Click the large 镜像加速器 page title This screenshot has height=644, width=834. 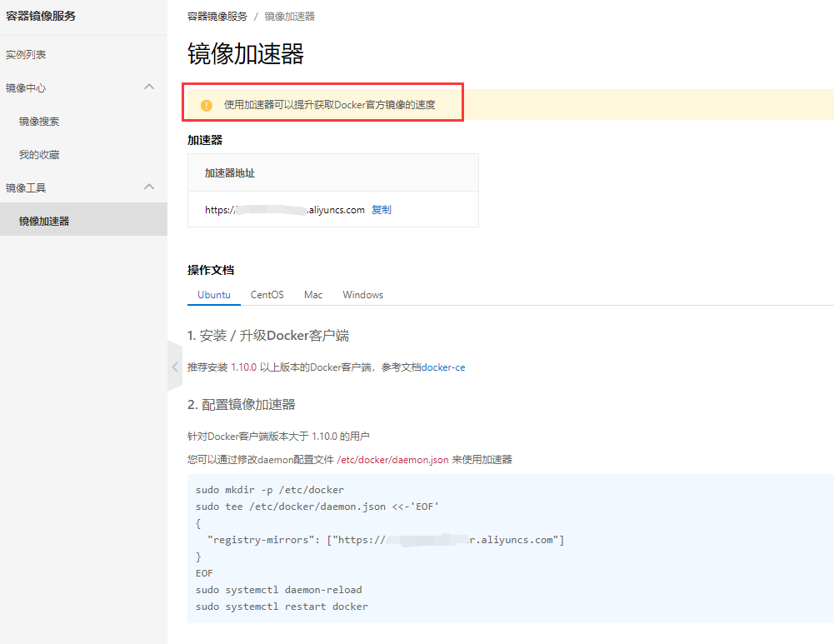[x=245, y=53]
